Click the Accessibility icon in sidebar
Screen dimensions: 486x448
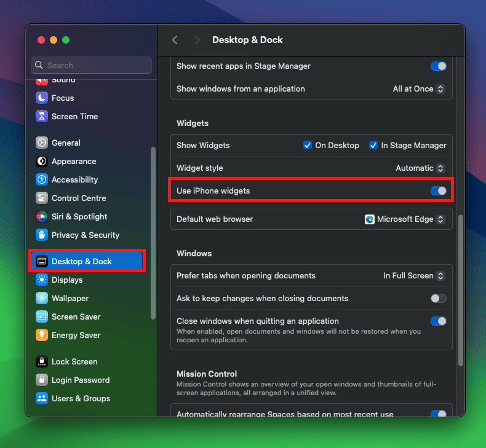42,179
